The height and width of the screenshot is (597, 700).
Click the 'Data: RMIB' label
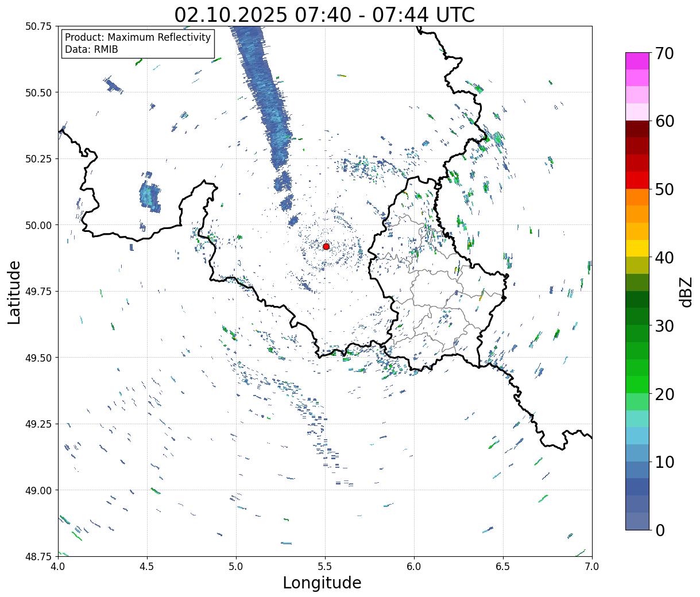pyautogui.click(x=91, y=50)
